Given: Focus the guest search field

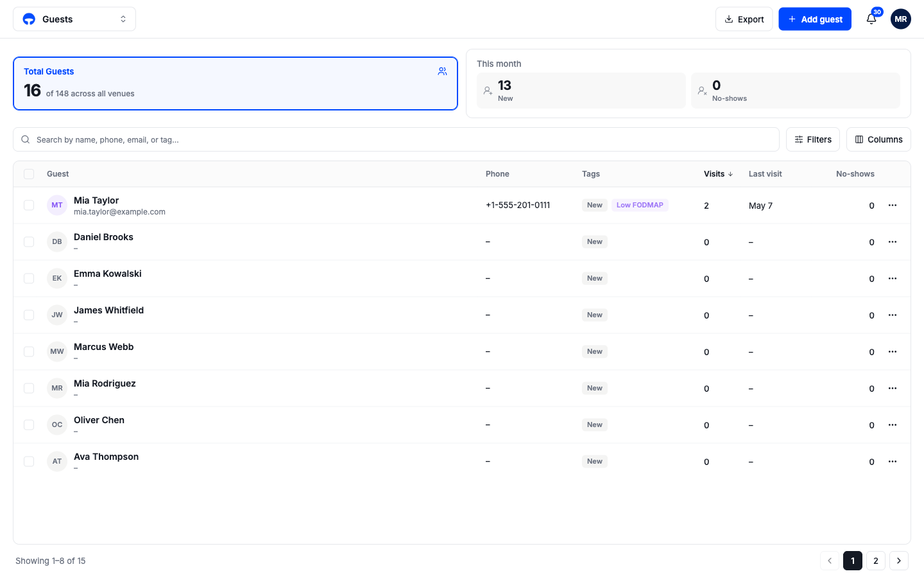Looking at the screenshot, I should (396, 139).
